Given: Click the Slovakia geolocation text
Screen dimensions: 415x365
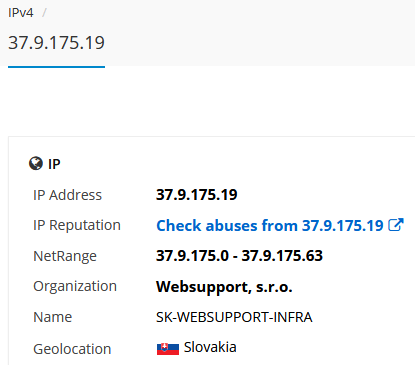Looking at the screenshot, I should [210, 347].
